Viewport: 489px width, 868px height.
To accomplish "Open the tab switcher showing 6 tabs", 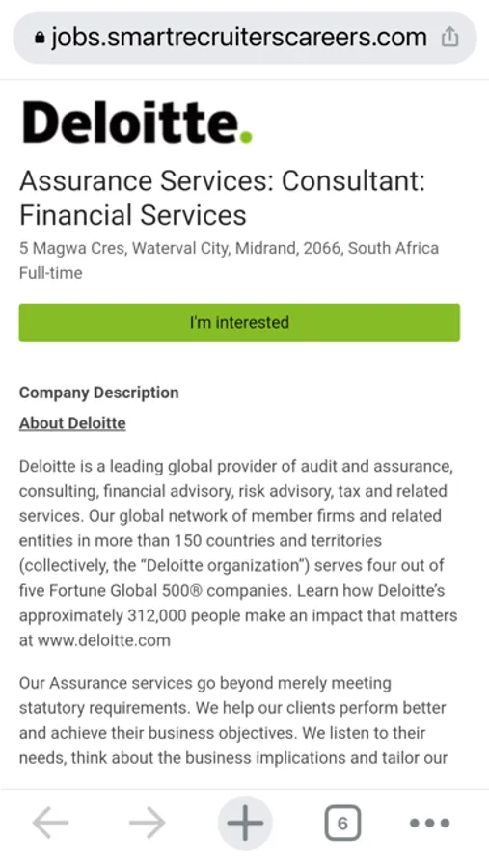I will [x=342, y=824].
